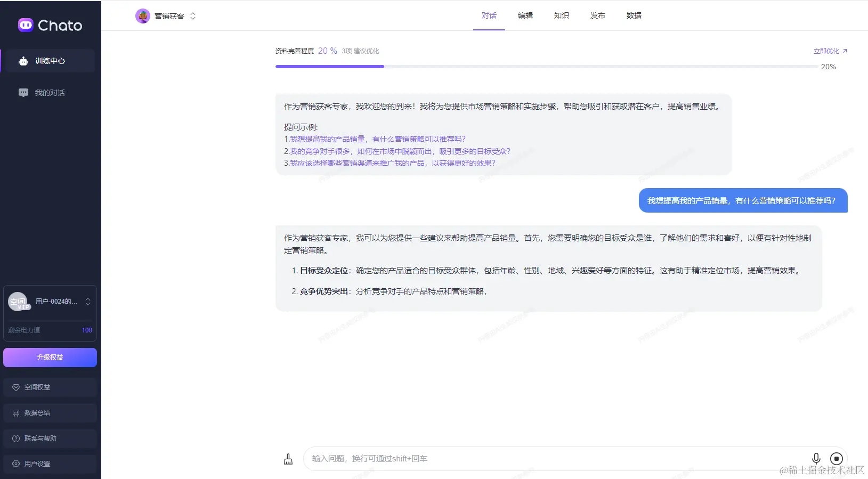Select example question 1 about 产品销量
Image resolution: width=868 pixels, height=479 pixels.
(378, 139)
